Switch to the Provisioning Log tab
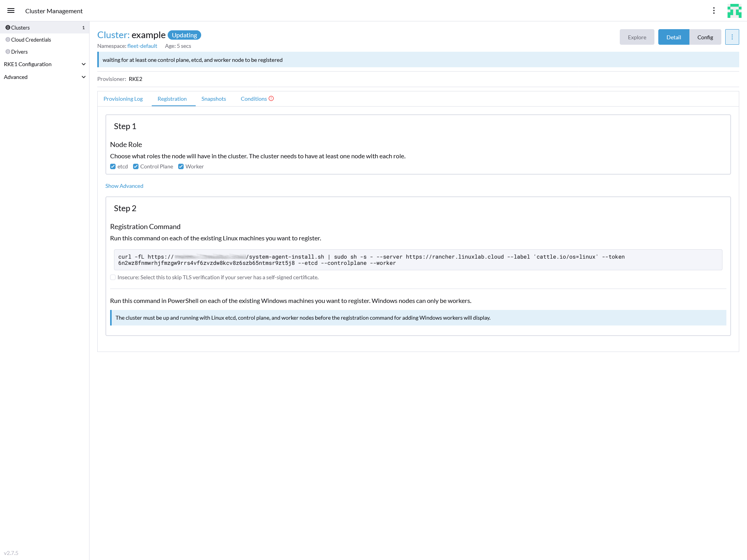This screenshot has height=560, width=747. point(123,98)
